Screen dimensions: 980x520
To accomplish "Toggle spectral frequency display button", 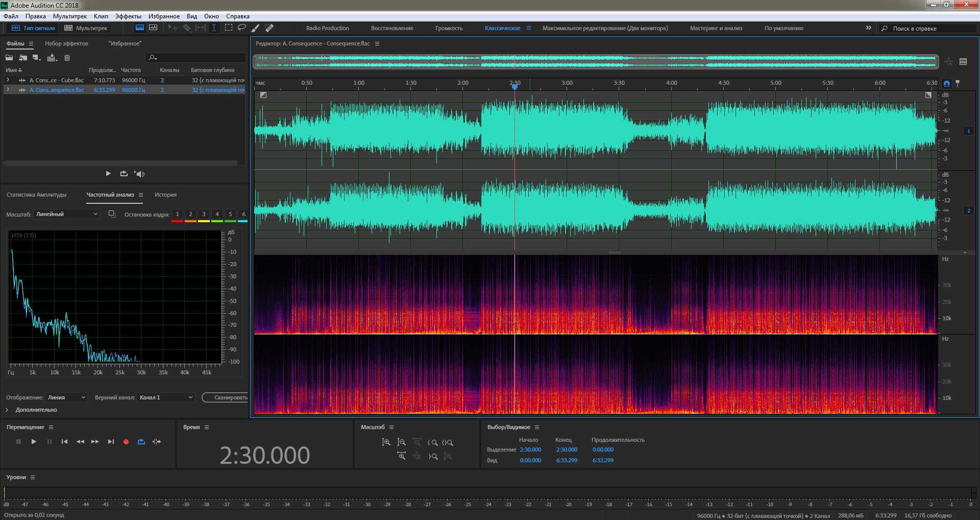I will 139,28.
